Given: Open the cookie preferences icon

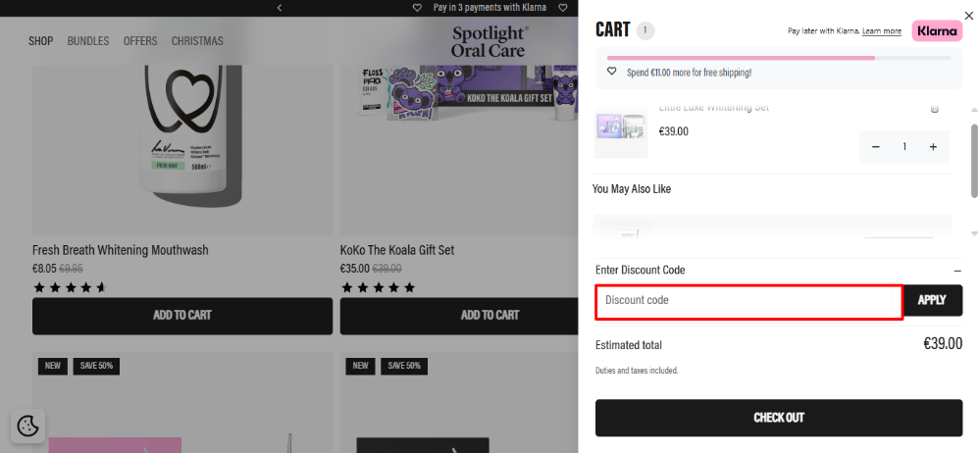Looking at the screenshot, I should coord(28,427).
